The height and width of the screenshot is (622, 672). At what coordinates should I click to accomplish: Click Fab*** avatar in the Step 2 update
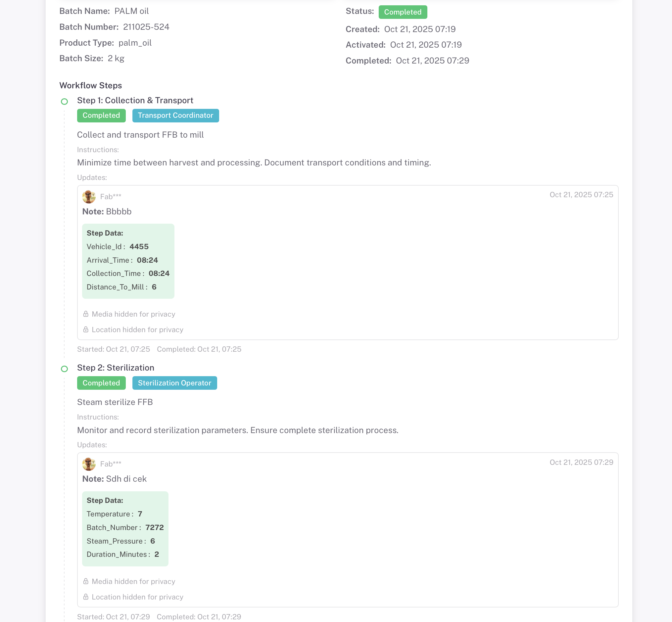(x=89, y=464)
